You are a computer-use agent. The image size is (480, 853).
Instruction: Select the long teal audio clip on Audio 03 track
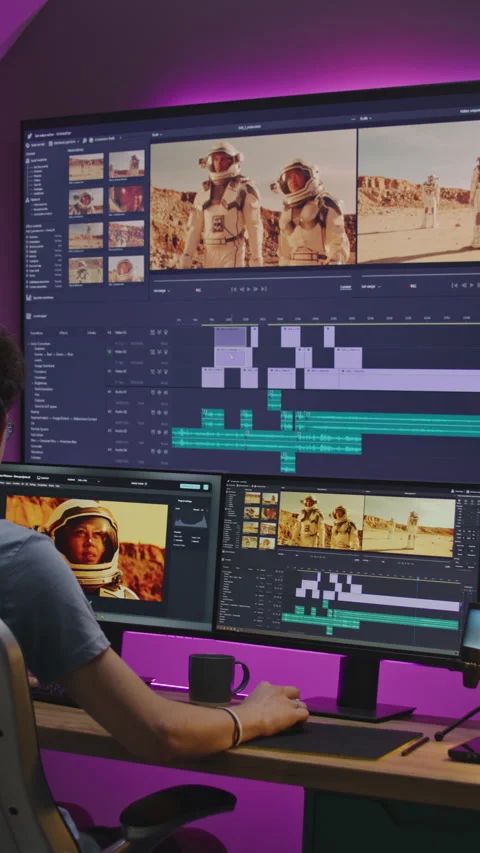pyautogui.click(x=267, y=443)
